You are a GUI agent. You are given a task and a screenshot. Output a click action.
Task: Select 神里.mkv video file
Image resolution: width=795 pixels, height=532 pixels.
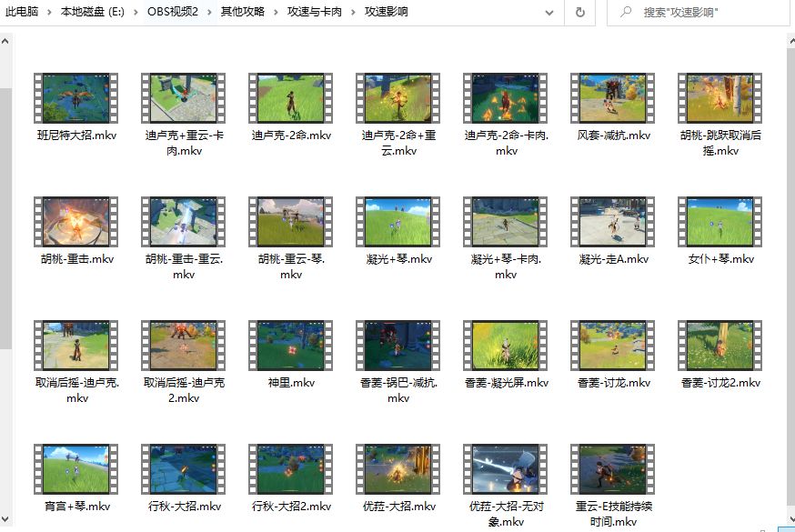pyautogui.click(x=290, y=355)
